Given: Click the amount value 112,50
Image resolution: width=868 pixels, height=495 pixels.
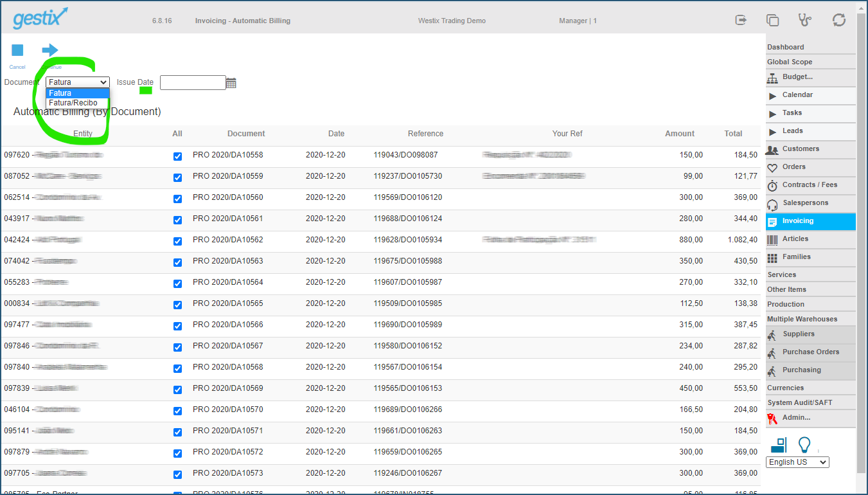Looking at the screenshot, I should pos(691,303).
